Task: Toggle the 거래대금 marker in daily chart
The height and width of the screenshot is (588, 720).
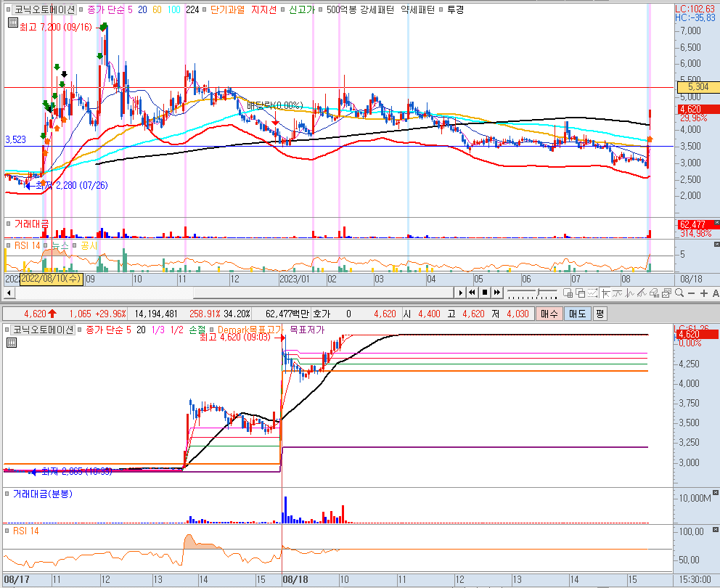Action: click(8, 224)
